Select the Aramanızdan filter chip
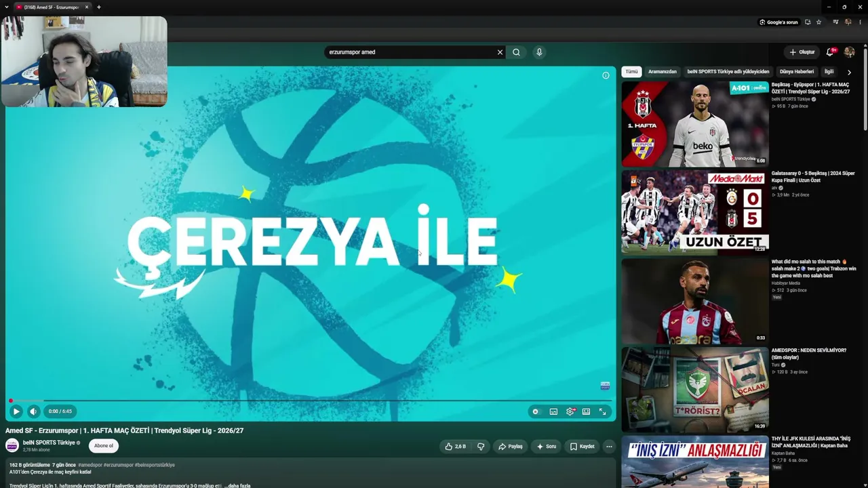The image size is (868, 488). click(663, 72)
